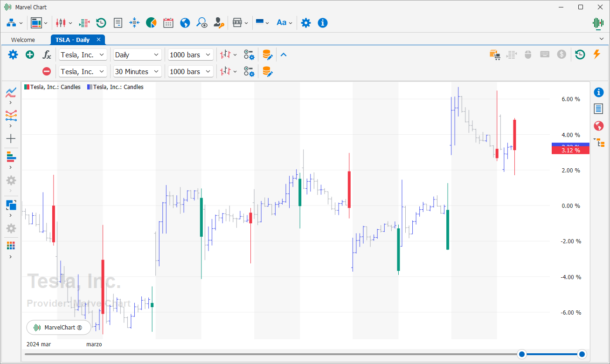Click the green waveform logo at top right
Image resolution: width=610 pixels, height=364 pixels.
coord(598,22)
